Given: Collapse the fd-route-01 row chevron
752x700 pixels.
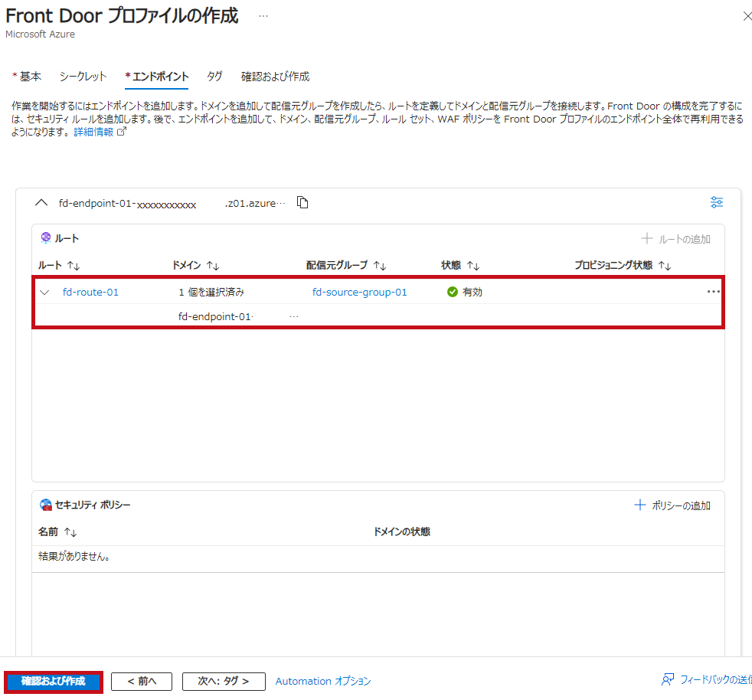Looking at the screenshot, I should click(x=44, y=293).
